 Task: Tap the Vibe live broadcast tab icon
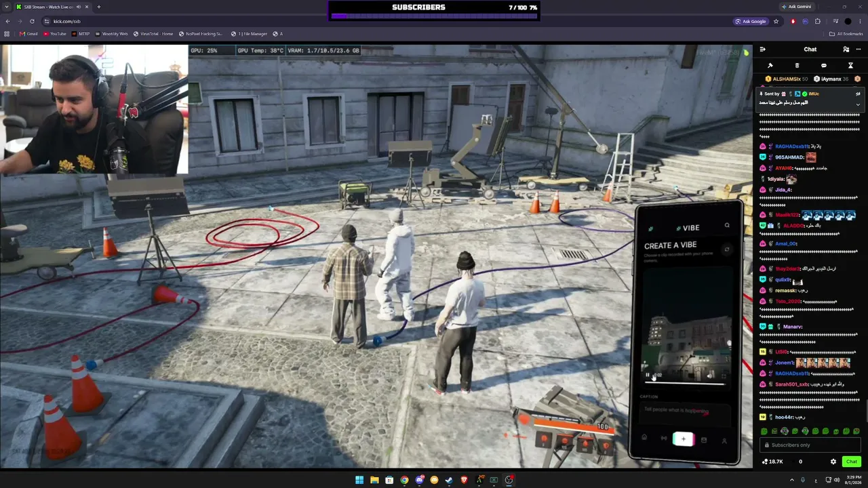[663, 439]
